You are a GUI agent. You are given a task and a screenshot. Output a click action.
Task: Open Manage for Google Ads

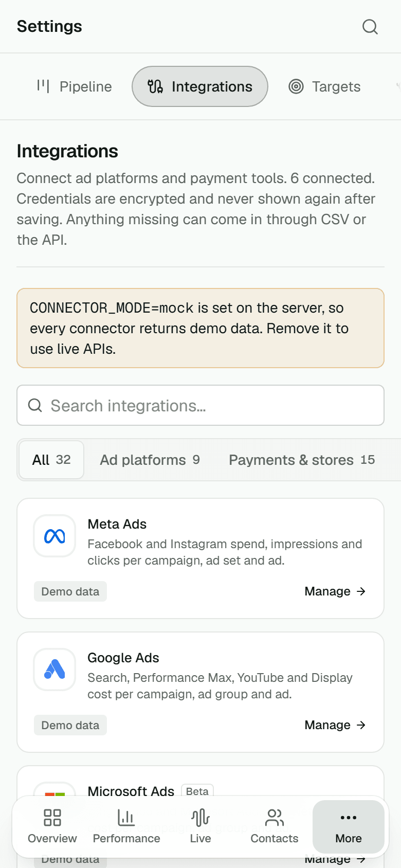pyautogui.click(x=335, y=725)
